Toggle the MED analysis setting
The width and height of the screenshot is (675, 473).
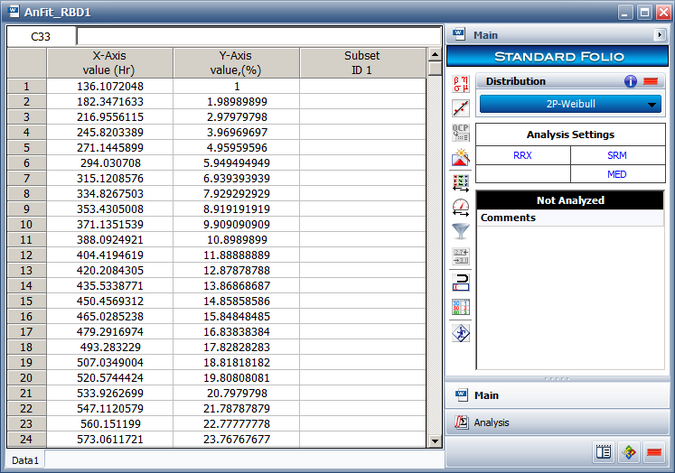[x=617, y=174]
